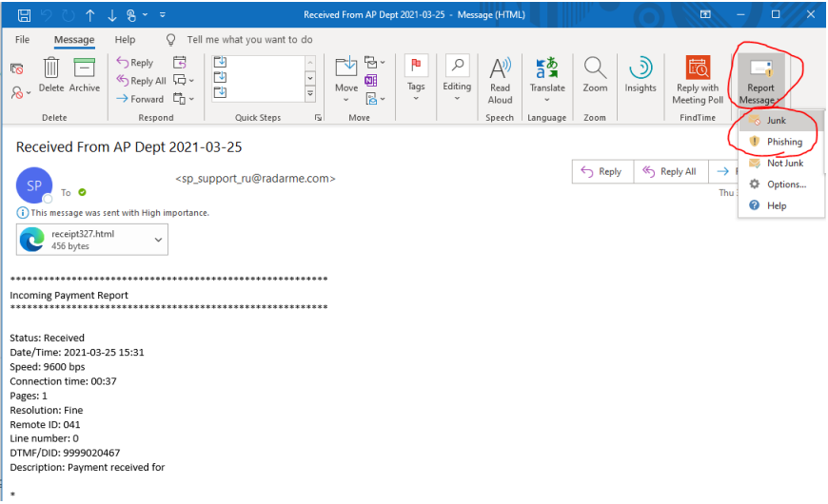Viewport: 828px width, 504px height.
Task: Click 'Speed: 9600 bps' line
Action: tap(48, 367)
